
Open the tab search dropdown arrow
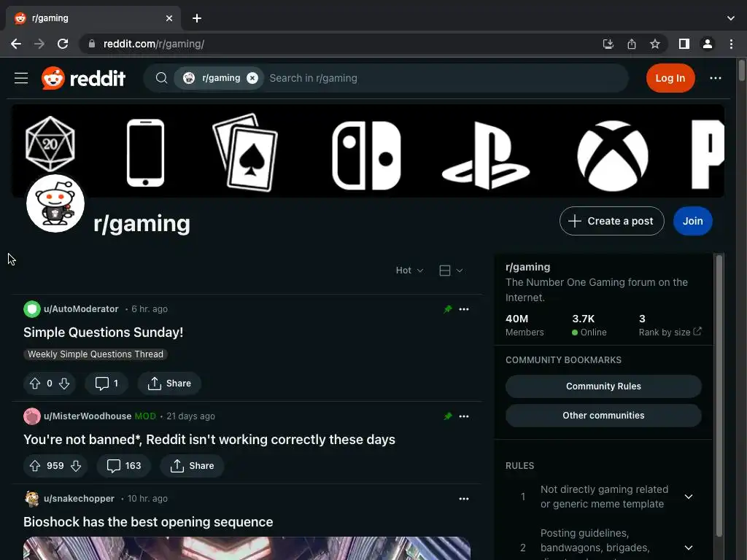731,18
